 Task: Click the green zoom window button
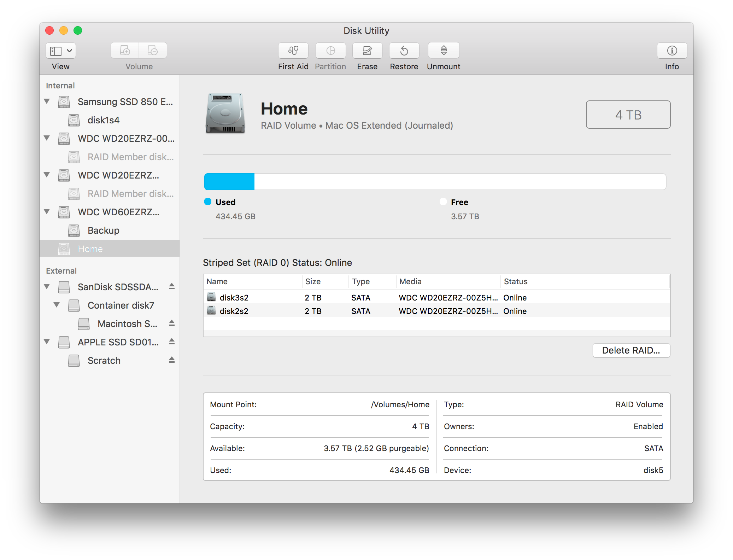(78, 30)
